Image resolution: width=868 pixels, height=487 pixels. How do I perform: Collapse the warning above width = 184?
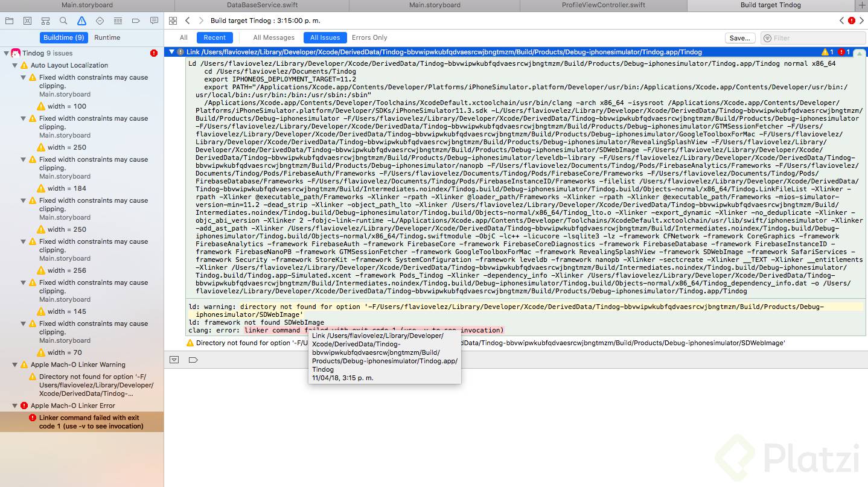[24, 159]
